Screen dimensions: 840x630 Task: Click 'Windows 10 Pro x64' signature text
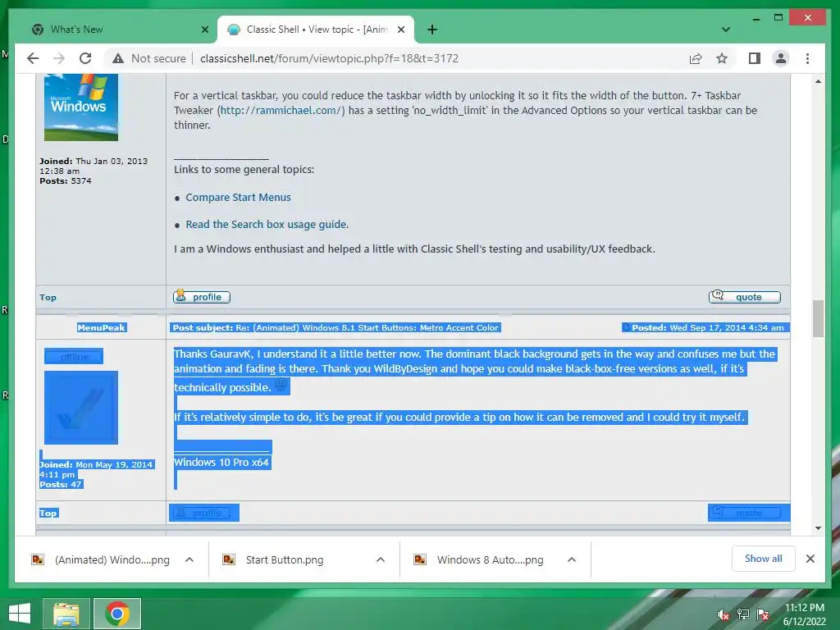pos(221,463)
